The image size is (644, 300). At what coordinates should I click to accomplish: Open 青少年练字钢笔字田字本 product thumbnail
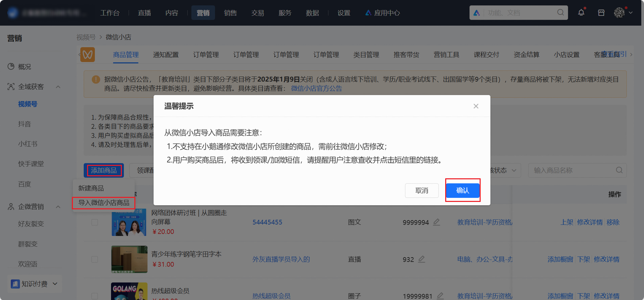pyautogui.click(x=129, y=259)
